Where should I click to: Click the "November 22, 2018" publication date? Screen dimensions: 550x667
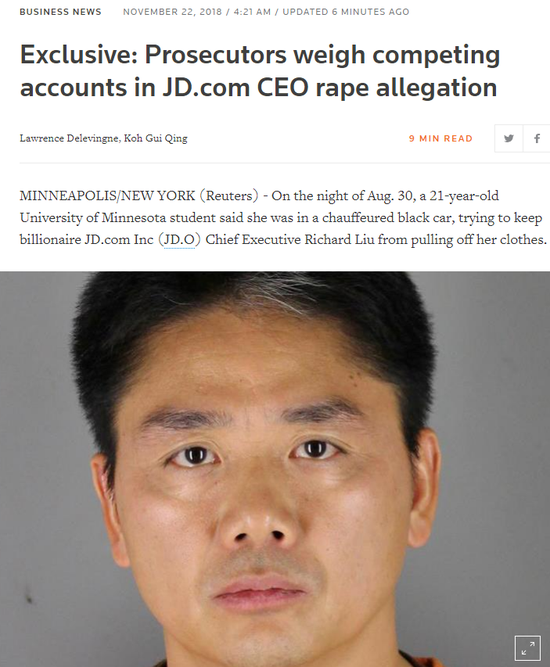[x=172, y=12]
